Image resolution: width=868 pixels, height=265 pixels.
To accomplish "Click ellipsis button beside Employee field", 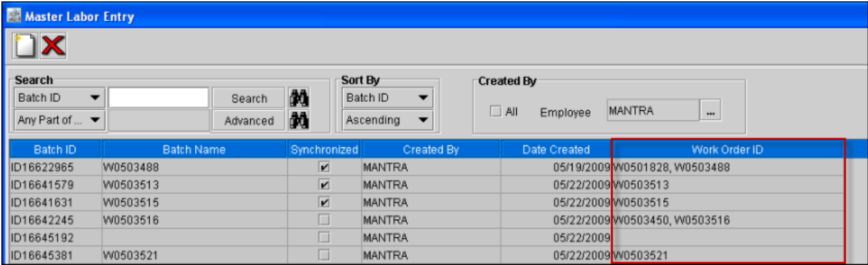I will tap(711, 110).
